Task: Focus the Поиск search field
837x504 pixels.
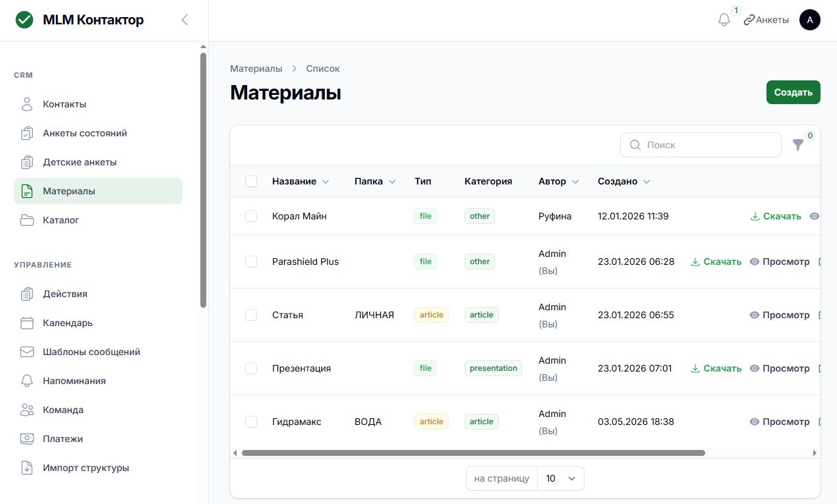Action: click(x=701, y=145)
